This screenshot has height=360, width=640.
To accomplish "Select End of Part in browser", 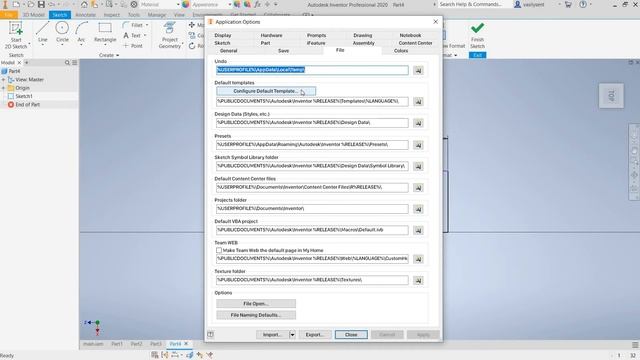I will 24,104.
